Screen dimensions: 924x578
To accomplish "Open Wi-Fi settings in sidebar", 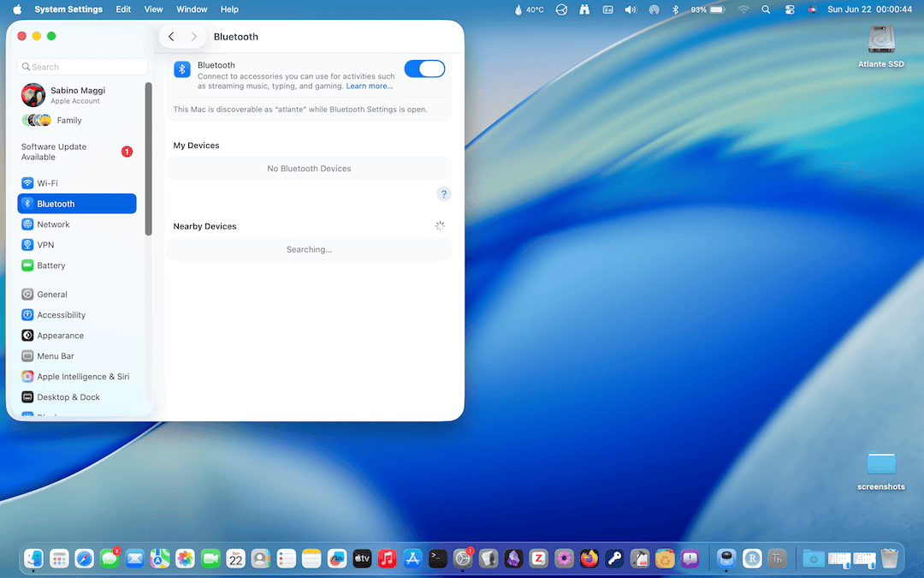I will [x=47, y=183].
